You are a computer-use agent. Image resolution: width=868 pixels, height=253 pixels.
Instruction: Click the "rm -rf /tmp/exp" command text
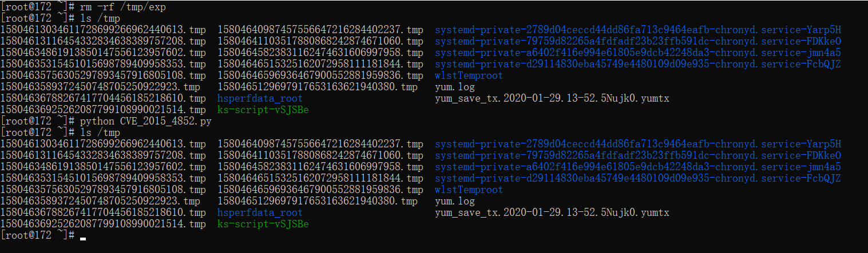tap(124, 7)
